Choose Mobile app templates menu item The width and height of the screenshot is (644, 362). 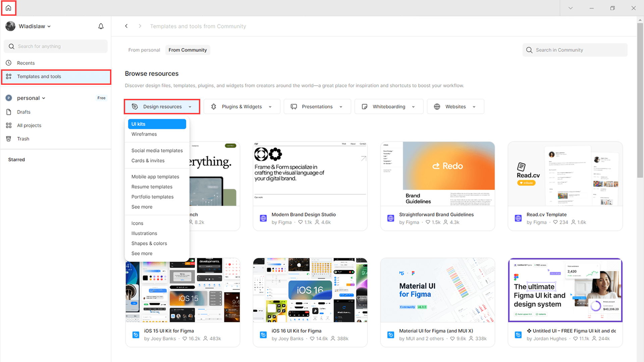click(155, 177)
